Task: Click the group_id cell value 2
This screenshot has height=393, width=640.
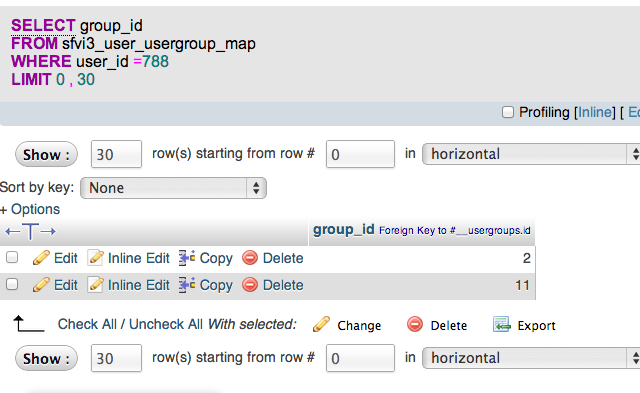Action: click(x=527, y=258)
